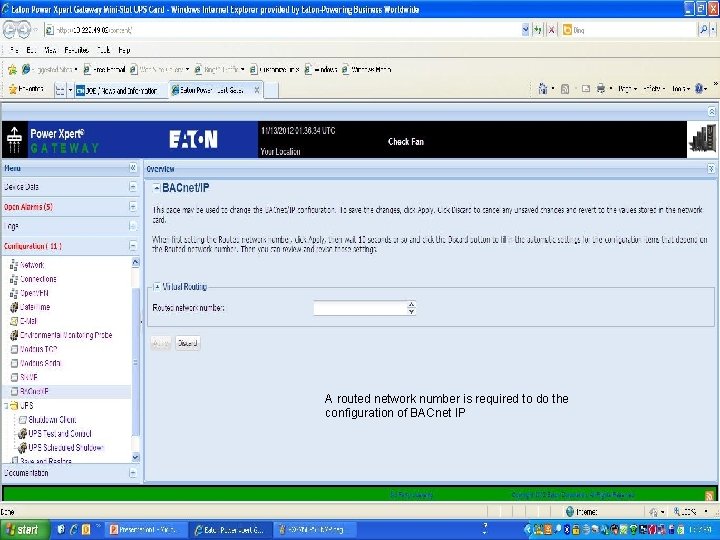Click the RSS feed icon in footer
720x540 pixels.
coord(709,495)
